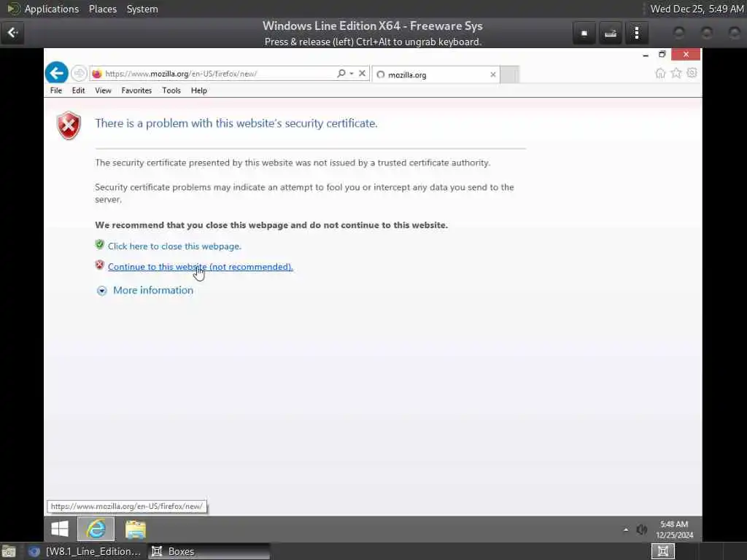
Task: Switch to W8.1_Line_Edition taskbar entry
Action: 86,551
